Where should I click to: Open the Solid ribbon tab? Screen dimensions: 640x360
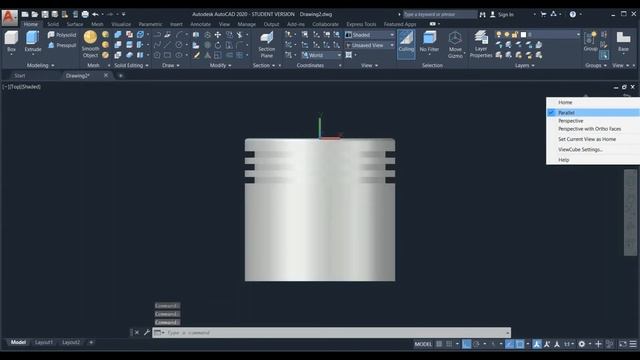[x=53, y=24]
